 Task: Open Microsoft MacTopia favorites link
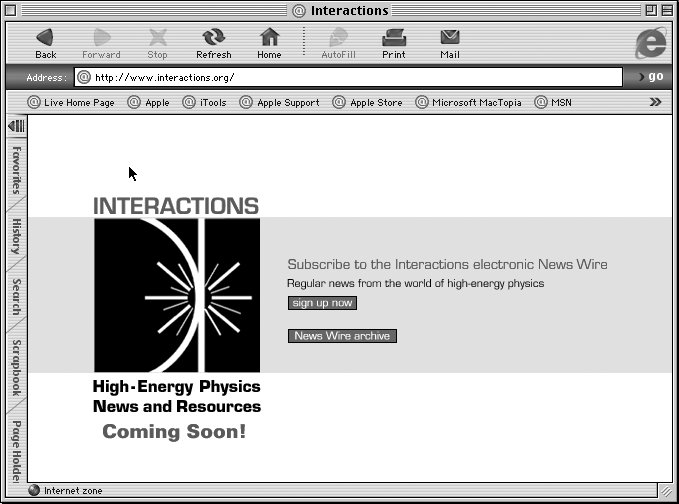[x=469, y=103]
